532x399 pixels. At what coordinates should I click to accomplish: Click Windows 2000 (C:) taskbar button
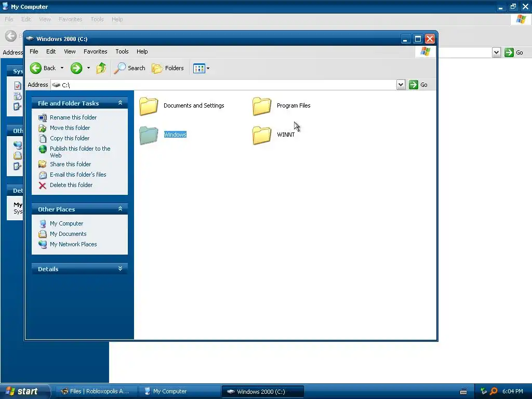pos(262,391)
